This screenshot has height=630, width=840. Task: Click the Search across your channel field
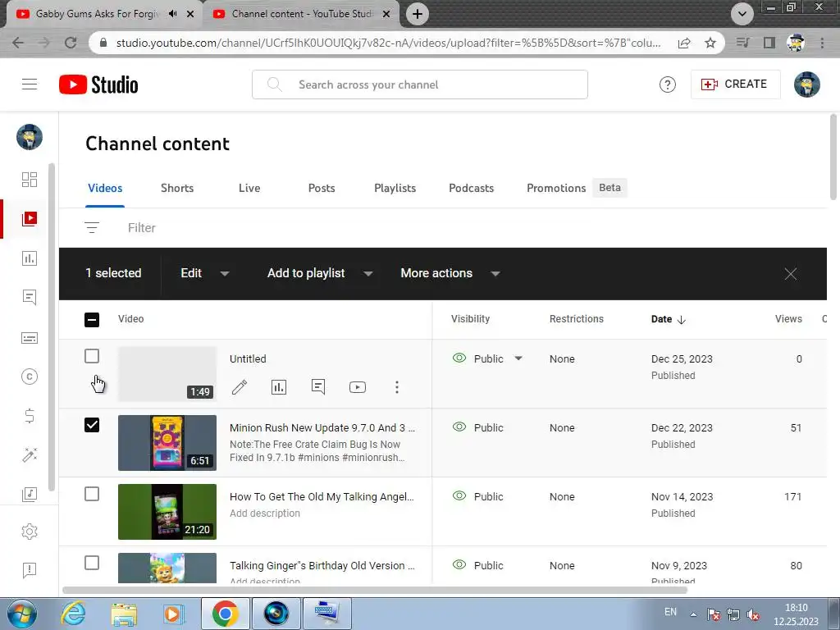[x=419, y=84]
